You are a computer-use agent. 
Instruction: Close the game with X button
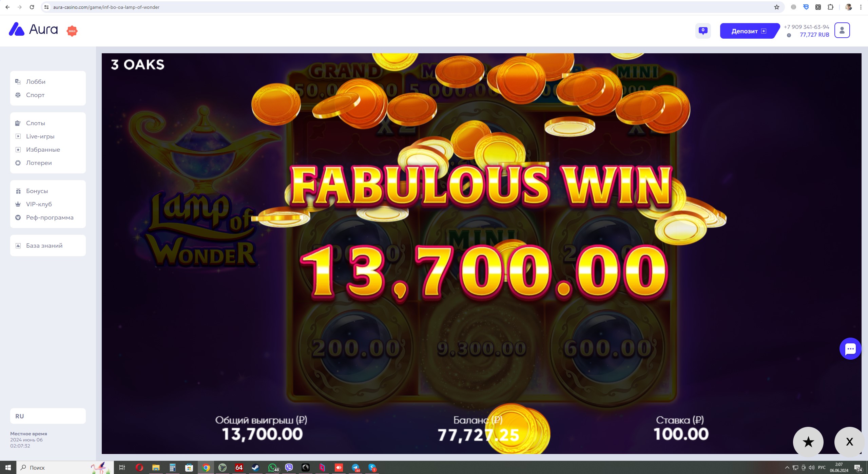click(849, 442)
